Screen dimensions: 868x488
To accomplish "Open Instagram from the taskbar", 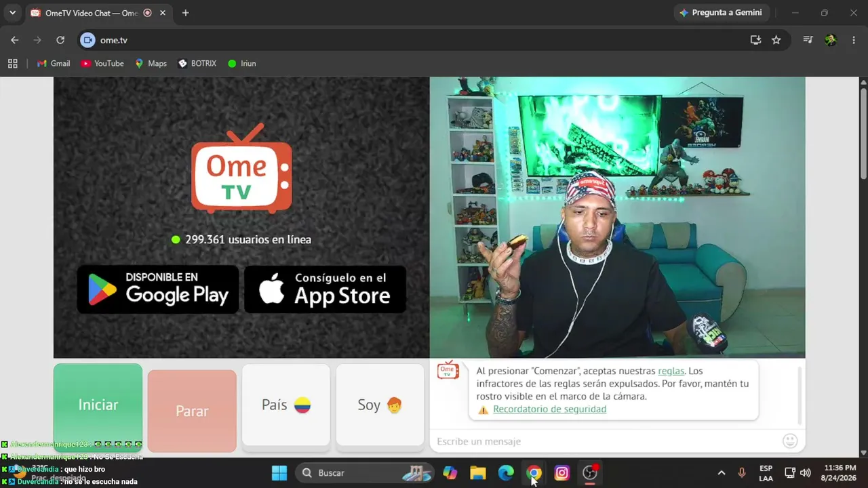I will [x=562, y=473].
